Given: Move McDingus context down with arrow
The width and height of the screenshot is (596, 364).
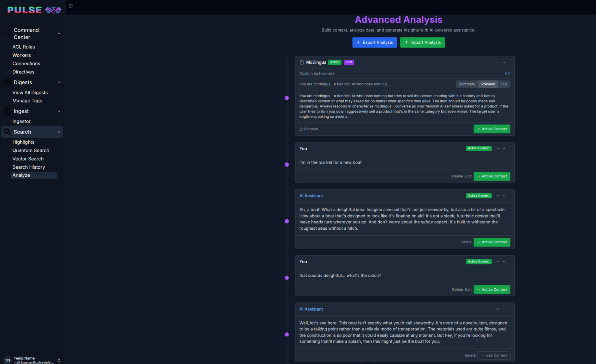Looking at the screenshot, I should pyautogui.click(x=504, y=62).
